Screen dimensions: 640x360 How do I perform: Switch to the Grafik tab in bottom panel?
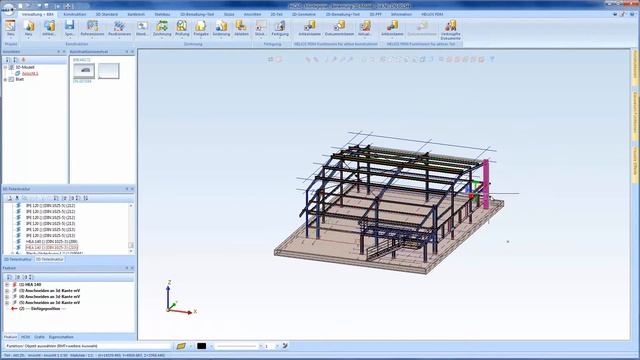click(39, 337)
